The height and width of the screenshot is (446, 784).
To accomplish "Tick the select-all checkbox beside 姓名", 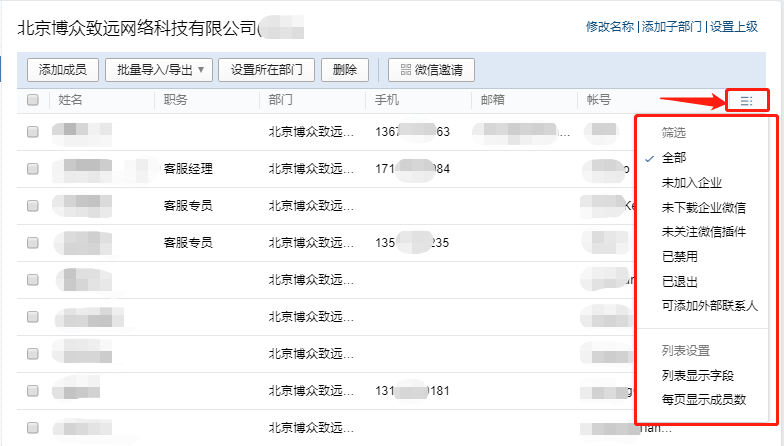I will [x=33, y=100].
